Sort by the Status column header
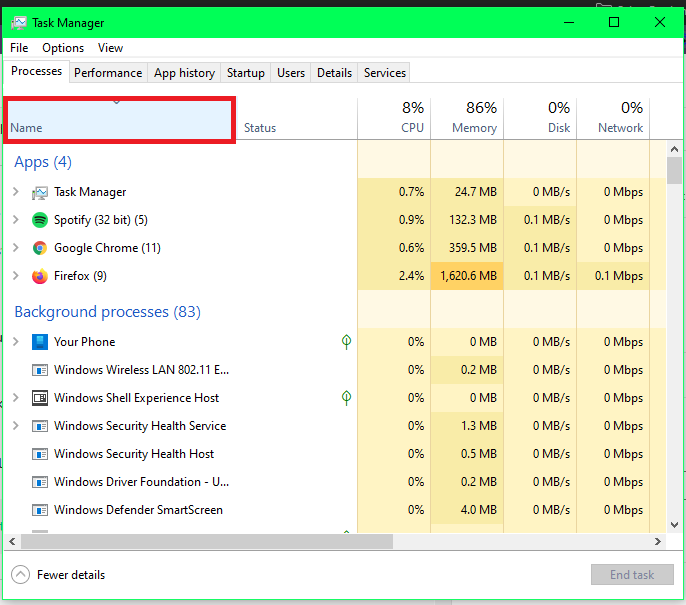The image size is (686, 605). (x=298, y=120)
